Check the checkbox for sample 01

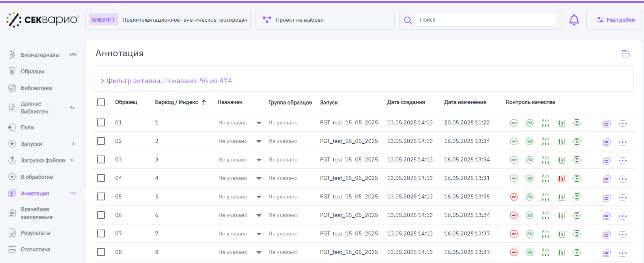pyautogui.click(x=101, y=122)
